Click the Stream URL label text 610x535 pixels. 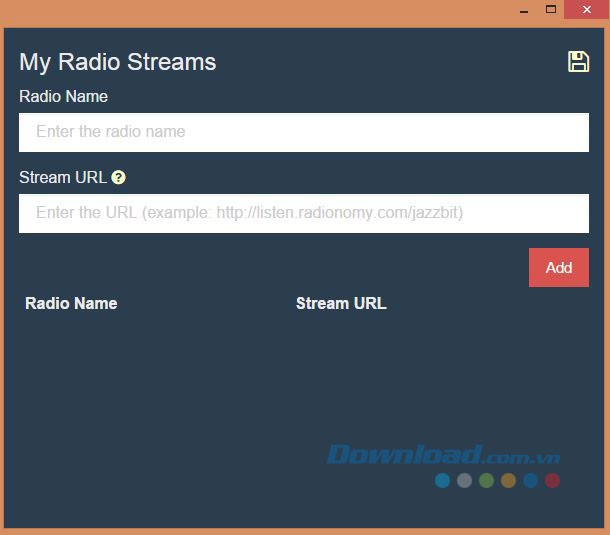(x=62, y=177)
